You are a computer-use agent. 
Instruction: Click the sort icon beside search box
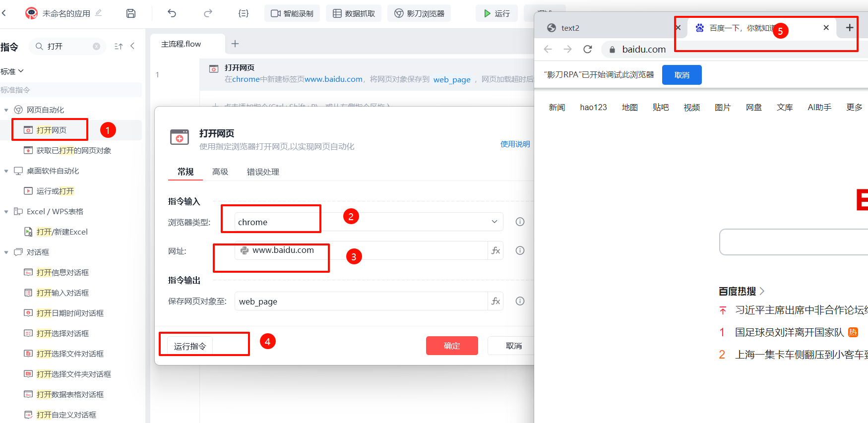point(119,46)
